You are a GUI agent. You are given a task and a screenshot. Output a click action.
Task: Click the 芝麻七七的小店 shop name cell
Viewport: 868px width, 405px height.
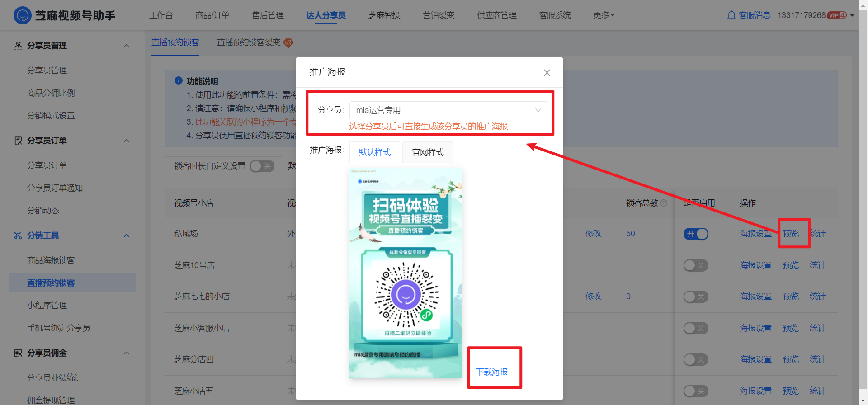click(202, 297)
